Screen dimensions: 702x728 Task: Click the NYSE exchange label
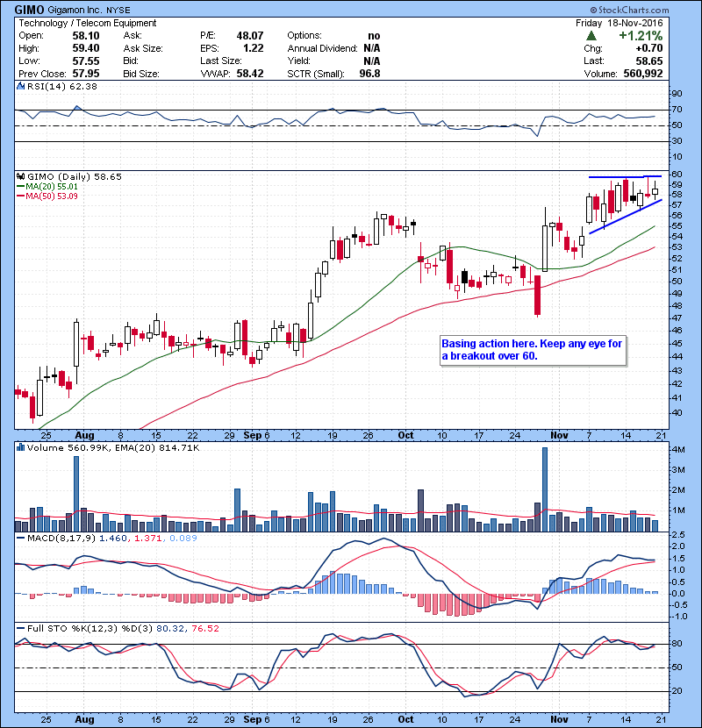click(118, 11)
